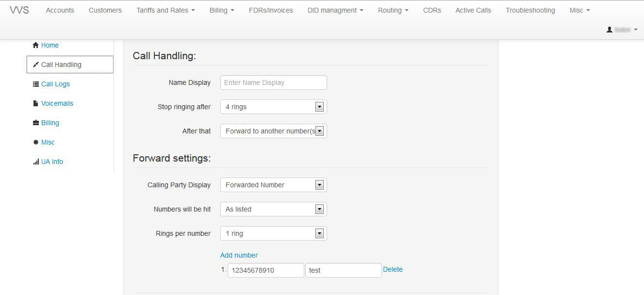Click the user profile icon at top right

pos(610,30)
